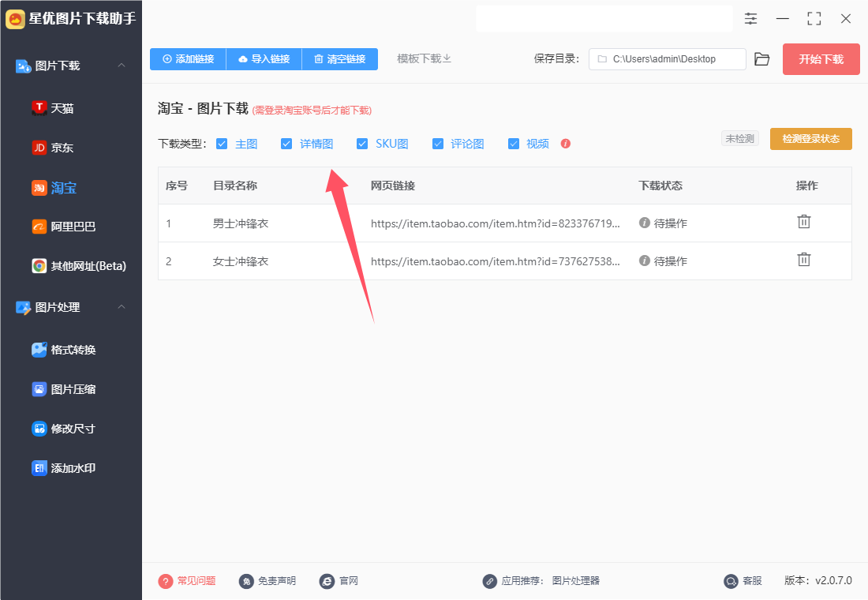
Task: Click the fullscreen maximize window icon
Action: coord(814,19)
